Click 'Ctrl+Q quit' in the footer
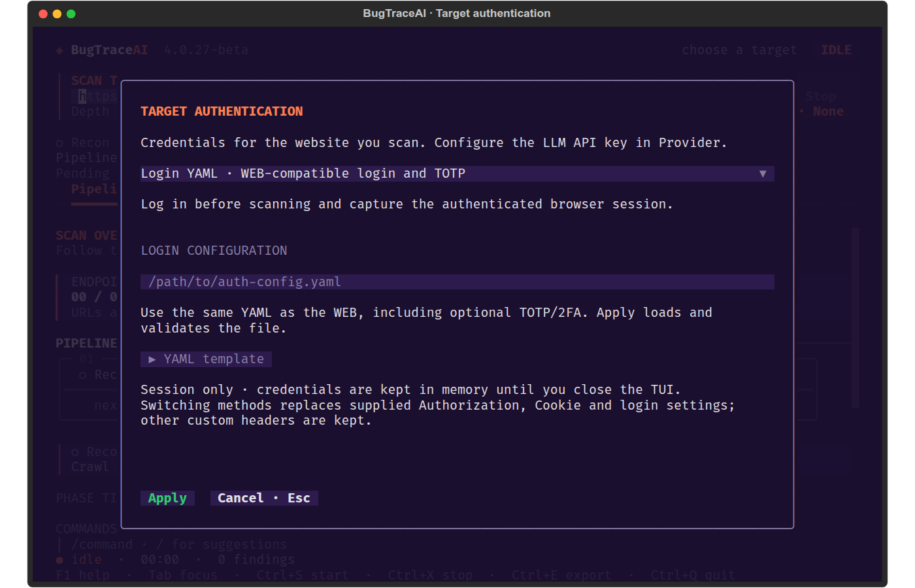 [693, 575]
